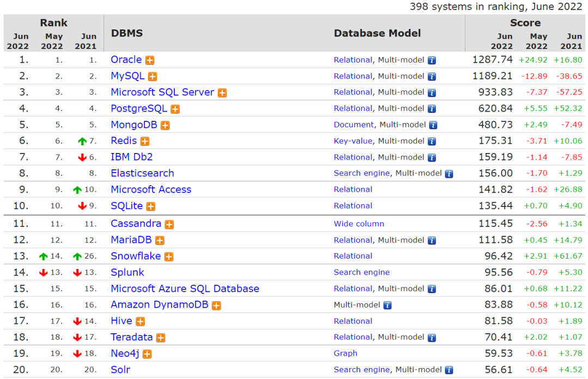Open the IBM Db2 link
The height and width of the screenshot is (379, 588).
pyautogui.click(x=132, y=157)
